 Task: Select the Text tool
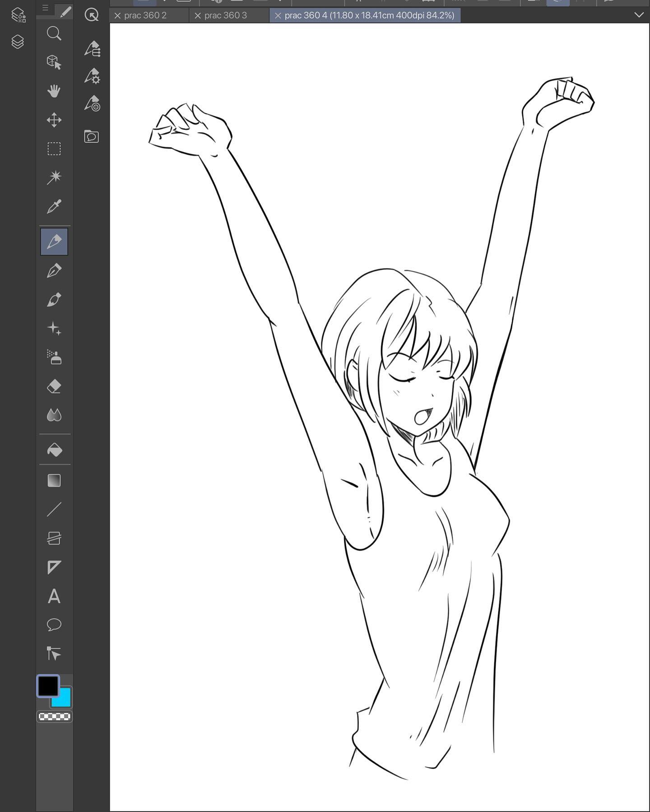pyautogui.click(x=54, y=596)
